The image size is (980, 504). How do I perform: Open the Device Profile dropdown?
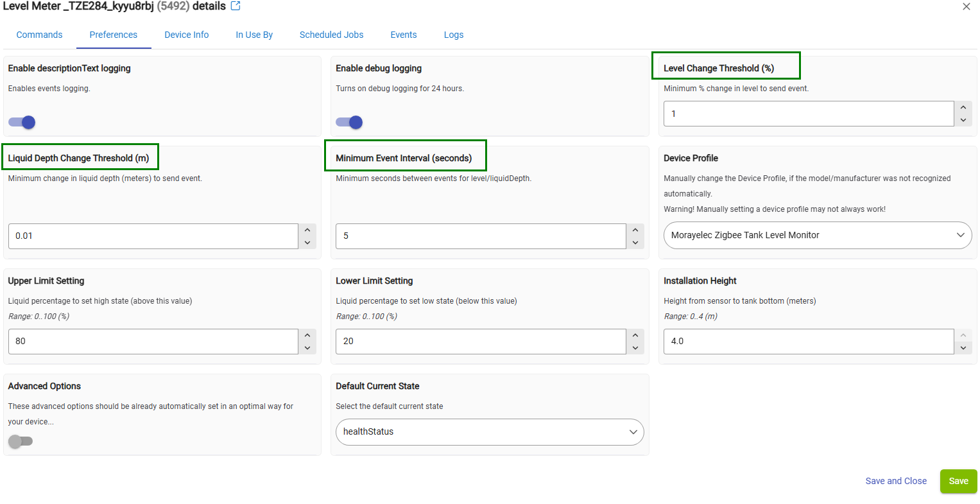coord(817,235)
